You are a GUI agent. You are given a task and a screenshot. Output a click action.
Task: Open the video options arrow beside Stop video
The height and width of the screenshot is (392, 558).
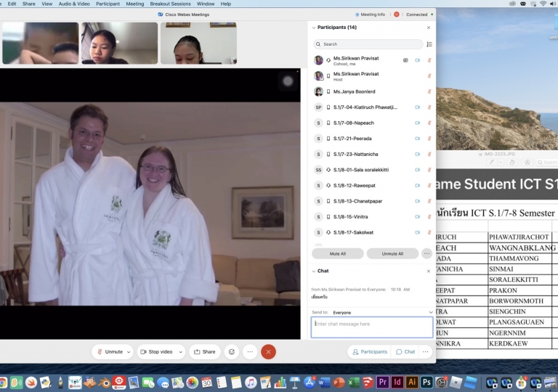pos(180,352)
